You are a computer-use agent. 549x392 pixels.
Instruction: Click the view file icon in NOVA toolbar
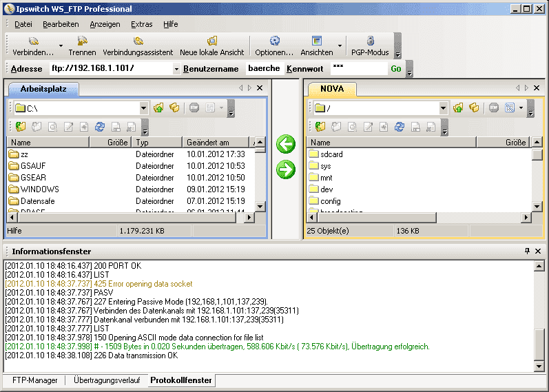352,127
